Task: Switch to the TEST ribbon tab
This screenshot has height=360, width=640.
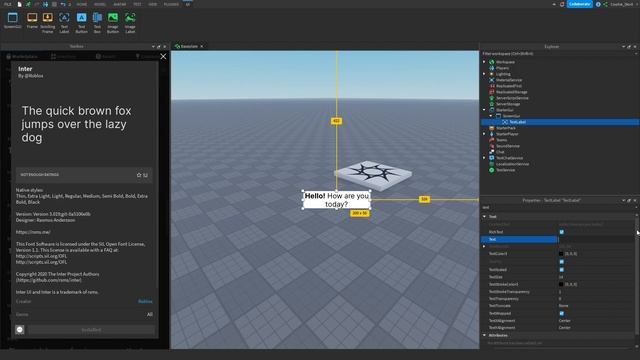Action: pyautogui.click(x=137, y=4)
